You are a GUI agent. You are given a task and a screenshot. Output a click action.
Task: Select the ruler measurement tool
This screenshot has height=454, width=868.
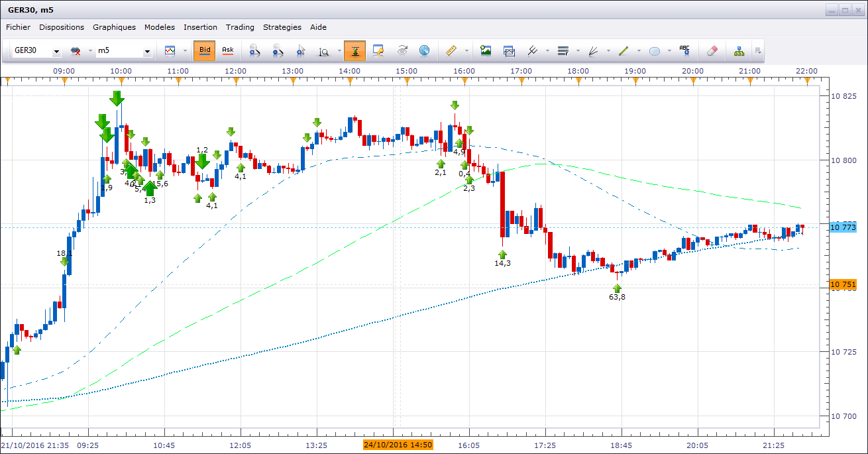coord(453,50)
